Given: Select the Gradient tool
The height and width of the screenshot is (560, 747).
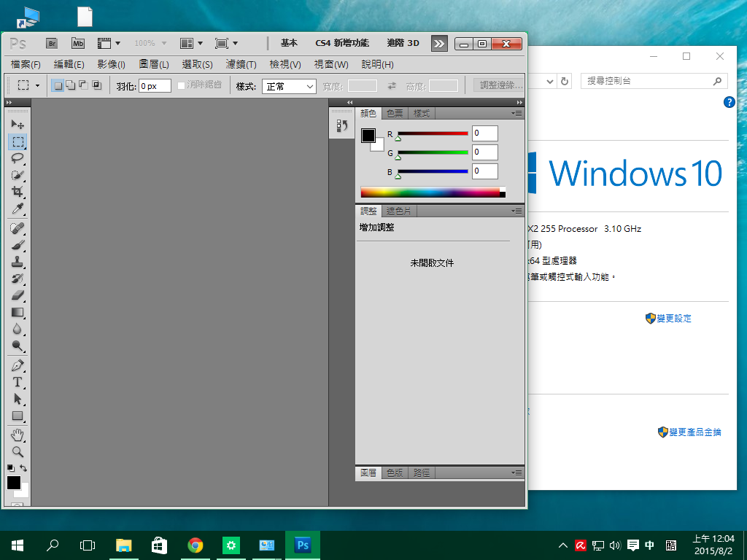Looking at the screenshot, I should point(18,312).
